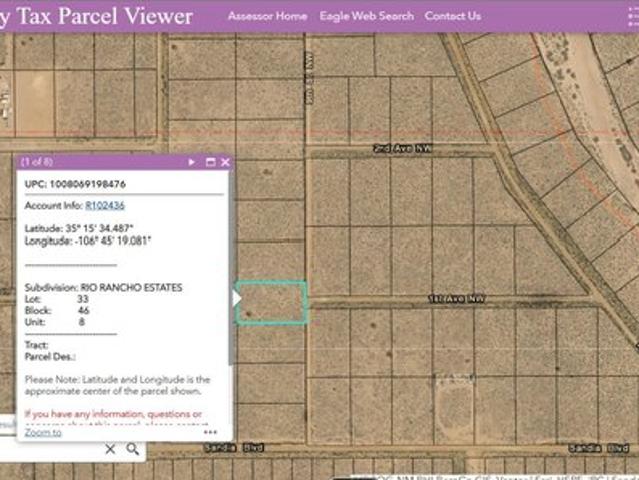Screen dimensions: 639x480
Task: Open account link R102436
Action: [105, 205]
